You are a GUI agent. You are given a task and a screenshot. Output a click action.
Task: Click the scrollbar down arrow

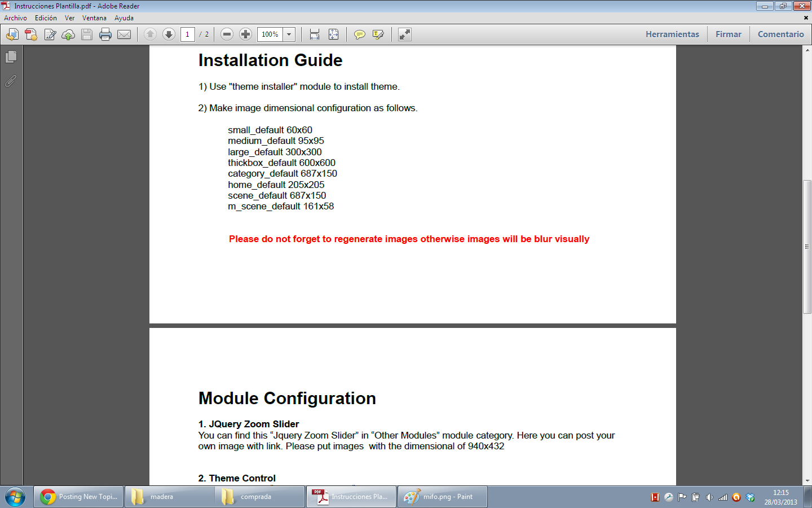click(x=807, y=481)
